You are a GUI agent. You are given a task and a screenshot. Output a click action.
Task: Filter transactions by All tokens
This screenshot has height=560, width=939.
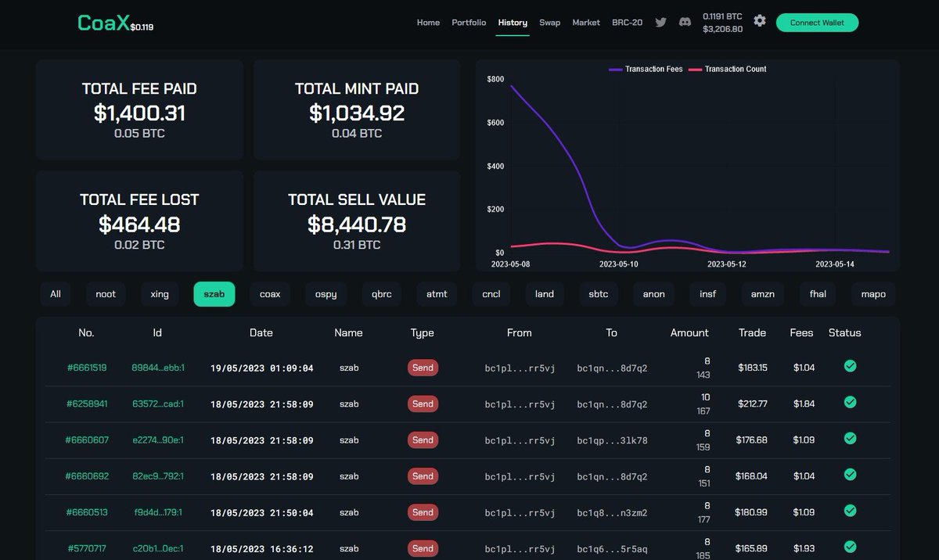point(56,294)
